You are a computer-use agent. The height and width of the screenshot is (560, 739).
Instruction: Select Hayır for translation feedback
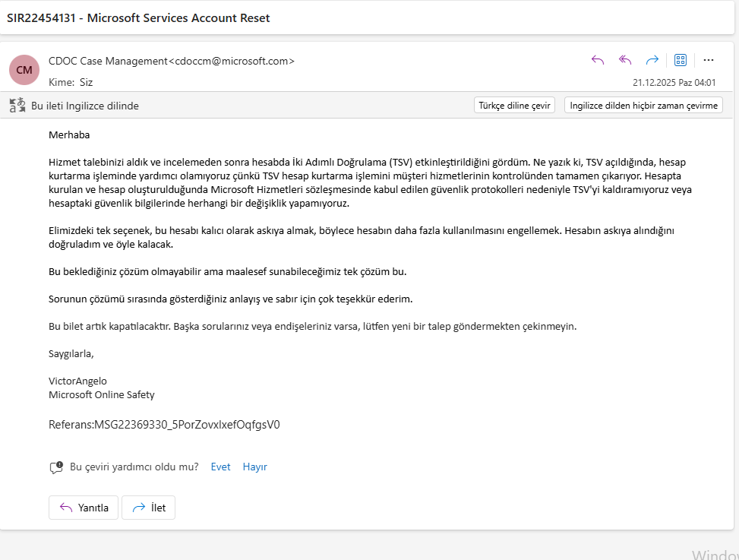[254, 467]
